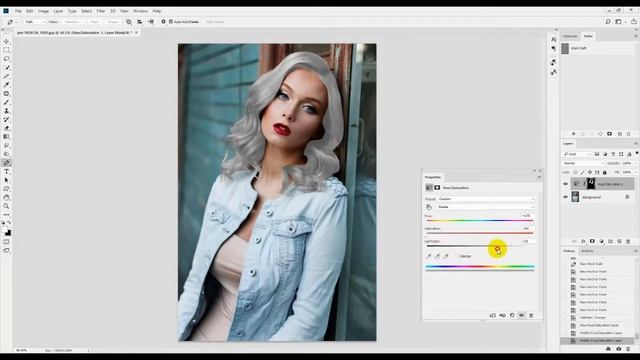
Task: Hide the Background layer
Action: [x=566, y=197]
